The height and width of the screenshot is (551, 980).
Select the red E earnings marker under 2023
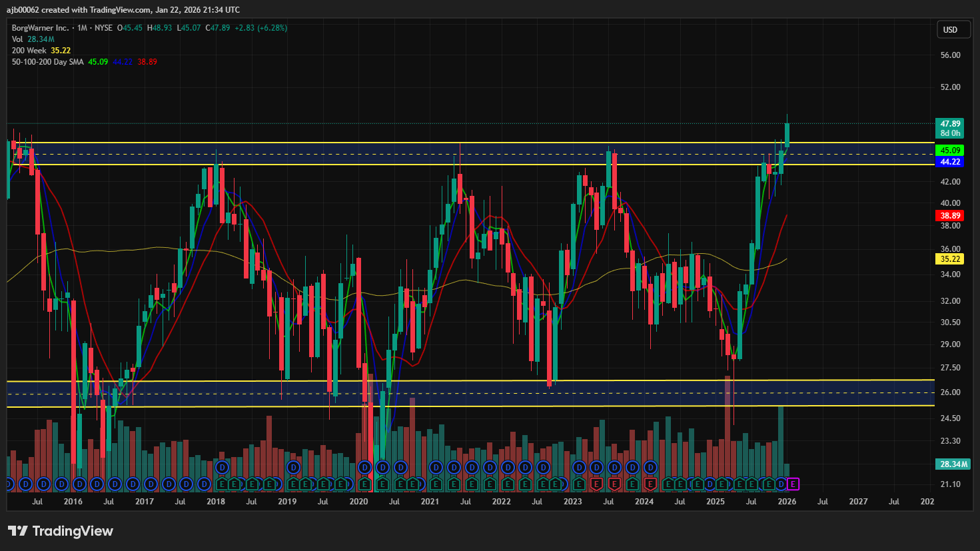(x=596, y=484)
